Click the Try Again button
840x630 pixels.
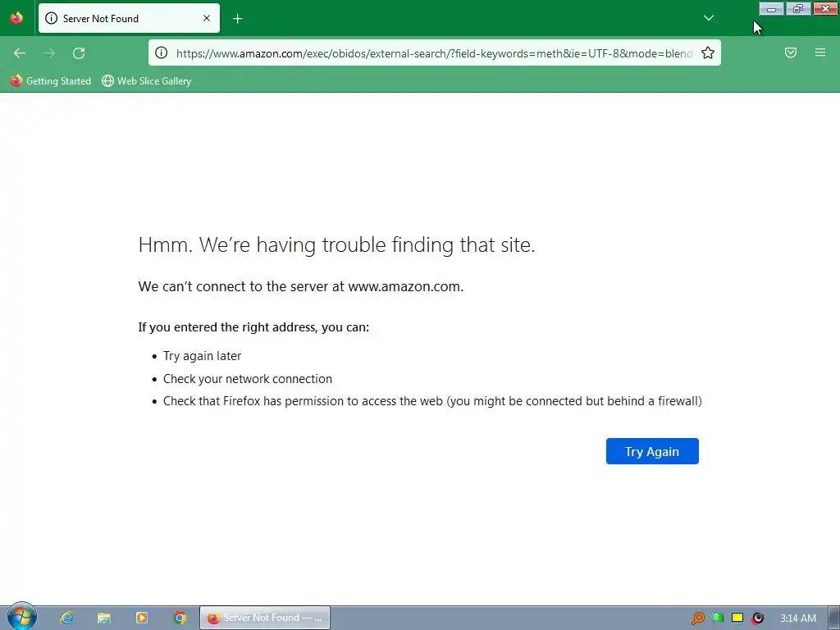click(652, 451)
